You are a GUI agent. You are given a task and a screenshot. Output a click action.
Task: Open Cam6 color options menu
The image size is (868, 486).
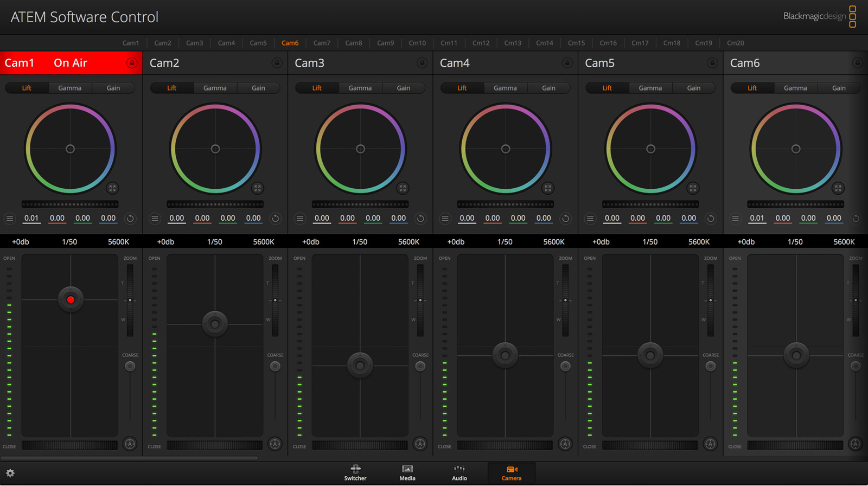[x=735, y=219]
